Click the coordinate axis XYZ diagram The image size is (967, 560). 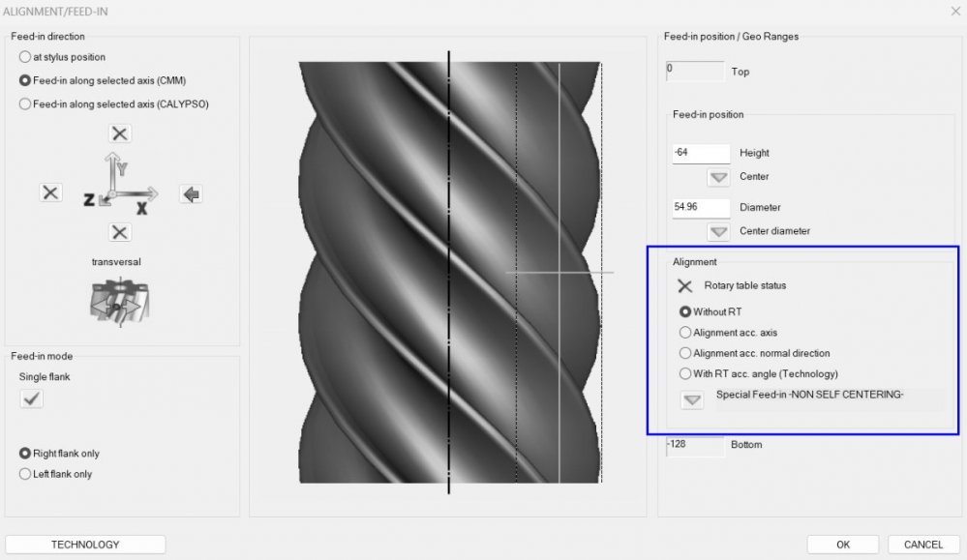pos(118,184)
